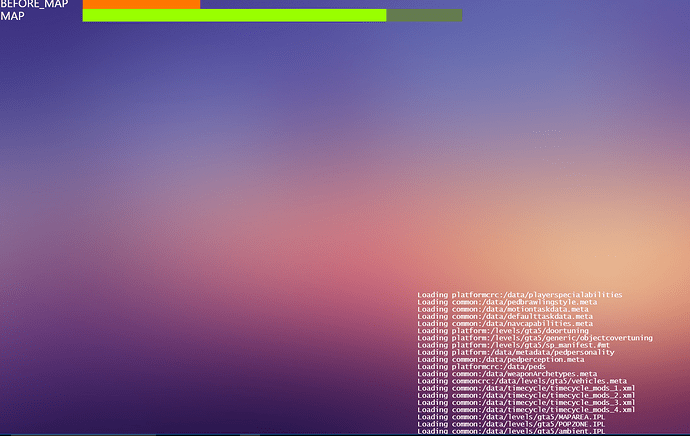Select the 'defaulttaskdata.meta' loading line
This screenshot has width=690, height=436.
click(x=505, y=316)
